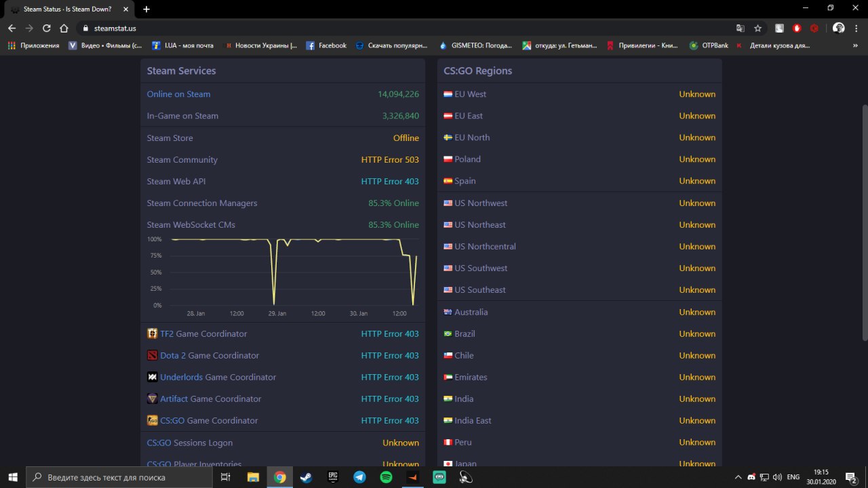Image resolution: width=868 pixels, height=488 pixels.
Task: Click the CS:GO Sessions Logon row
Action: tap(283, 443)
